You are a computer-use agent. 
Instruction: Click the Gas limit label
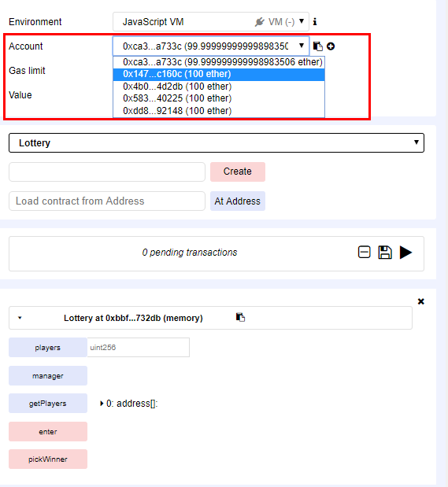click(x=27, y=71)
